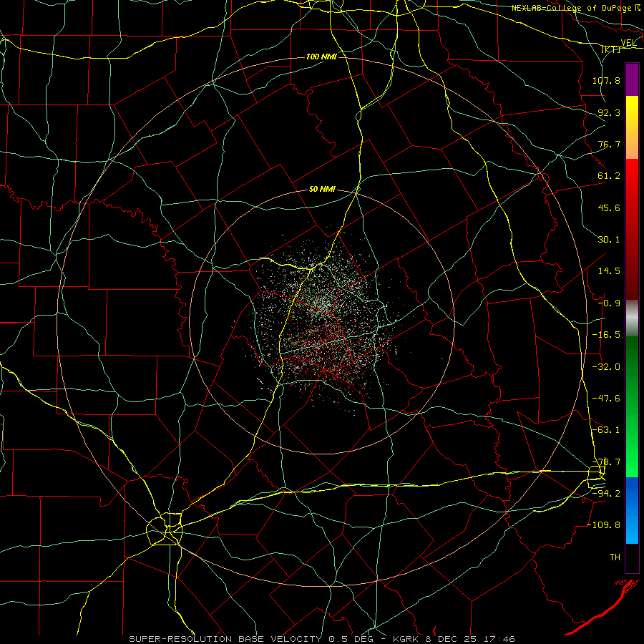Select the -63.1 scale value
This screenshot has height=644, width=644.
606,430
